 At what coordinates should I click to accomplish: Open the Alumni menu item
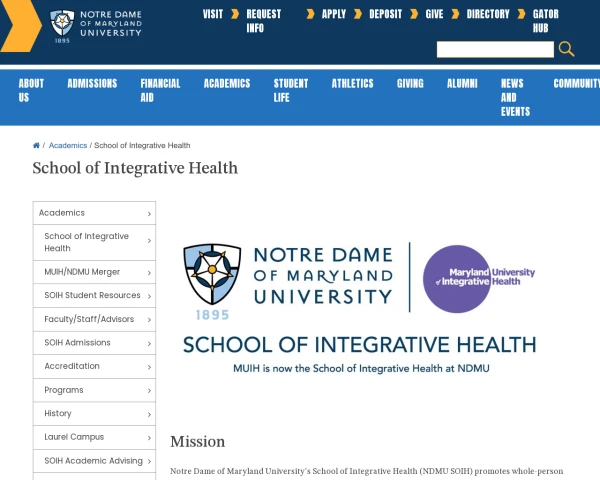[x=462, y=83]
